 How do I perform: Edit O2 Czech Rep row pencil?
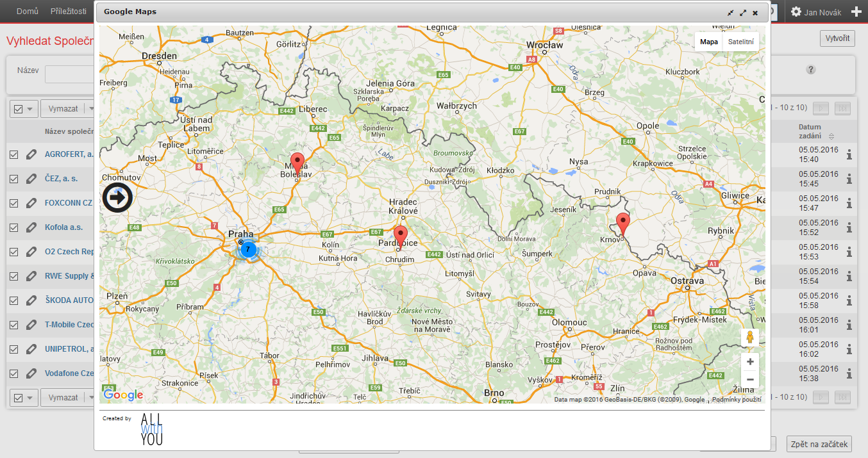tap(31, 252)
